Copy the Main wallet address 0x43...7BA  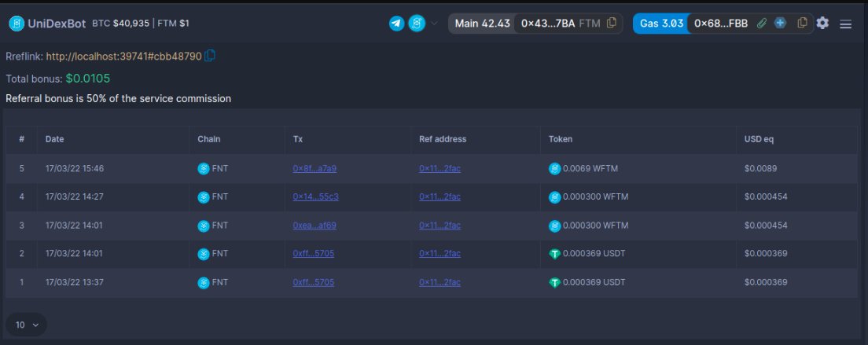(612, 24)
